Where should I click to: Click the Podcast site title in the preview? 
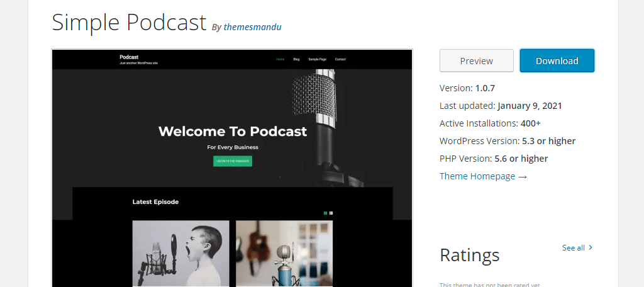[129, 57]
